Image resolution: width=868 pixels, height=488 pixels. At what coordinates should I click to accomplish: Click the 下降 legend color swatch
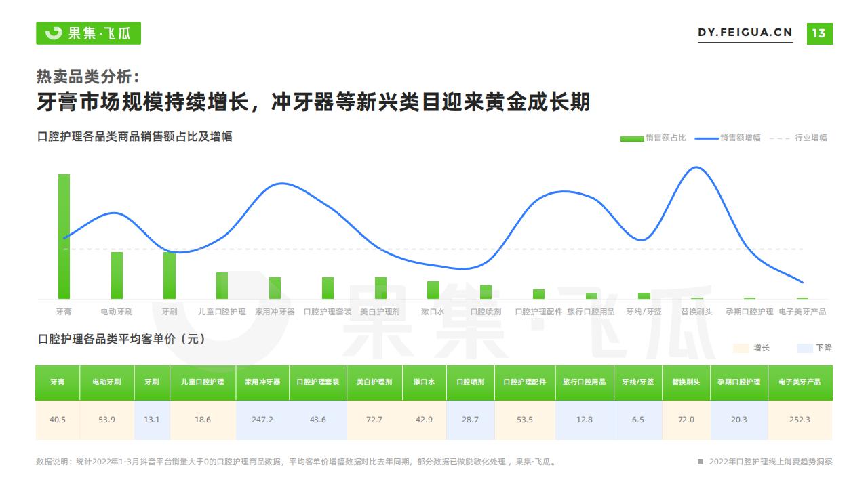coord(804,348)
